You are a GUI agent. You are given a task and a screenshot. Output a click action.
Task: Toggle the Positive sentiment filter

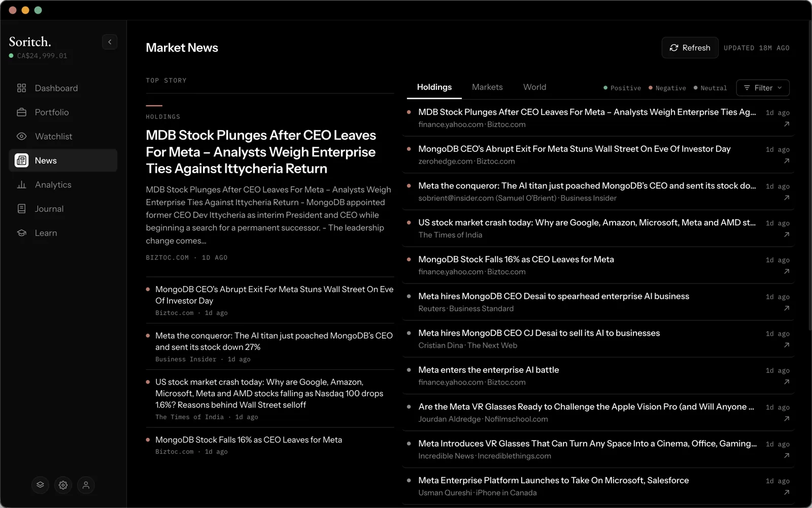click(622, 88)
